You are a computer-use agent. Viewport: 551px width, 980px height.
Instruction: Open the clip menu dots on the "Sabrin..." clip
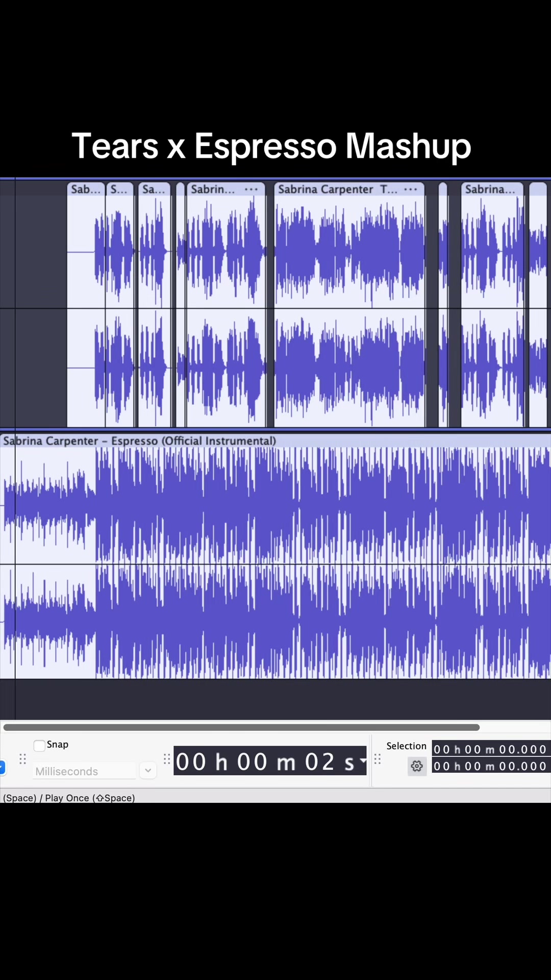coord(251,189)
